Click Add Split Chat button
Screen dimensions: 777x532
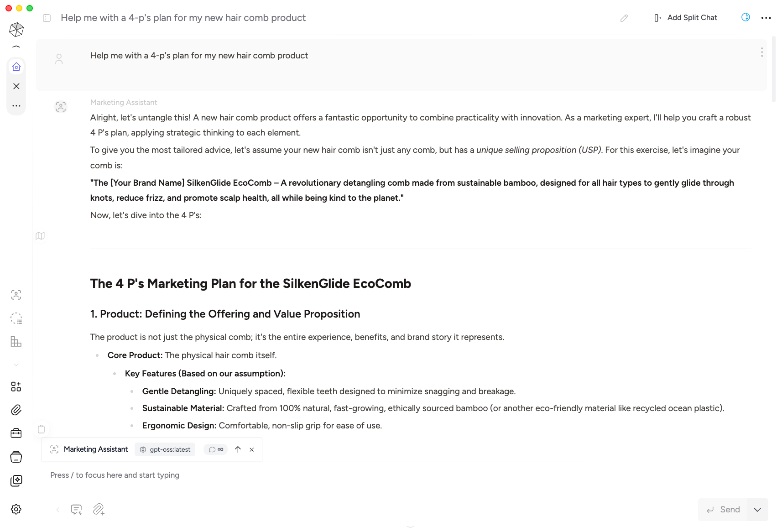tap(685, 18)
